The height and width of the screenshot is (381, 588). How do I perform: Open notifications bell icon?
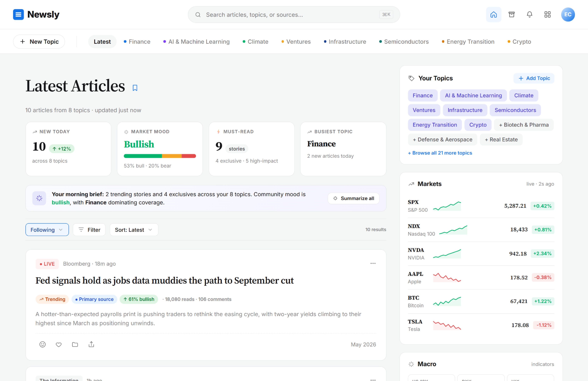pyautogui.click(x=529, y=15)
